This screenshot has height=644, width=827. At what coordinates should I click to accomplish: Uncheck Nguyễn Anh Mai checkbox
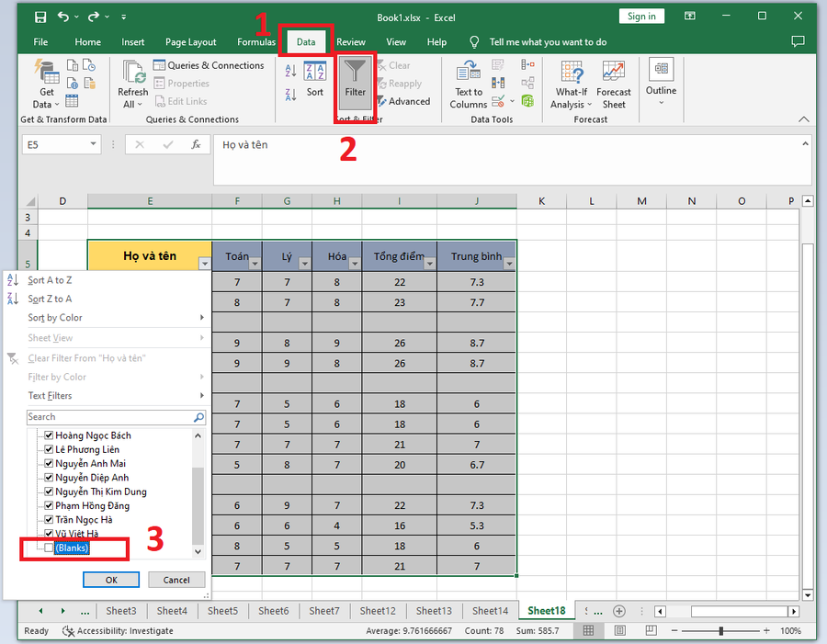[49, 463]
